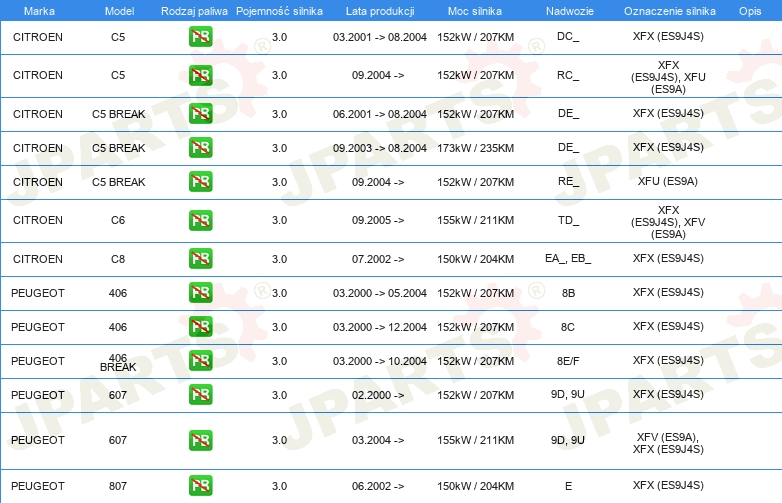This screenshot has height=503, width=782.
Task: Click the Oznaczenie silnika column header
Action: click(x=670, y=11)
